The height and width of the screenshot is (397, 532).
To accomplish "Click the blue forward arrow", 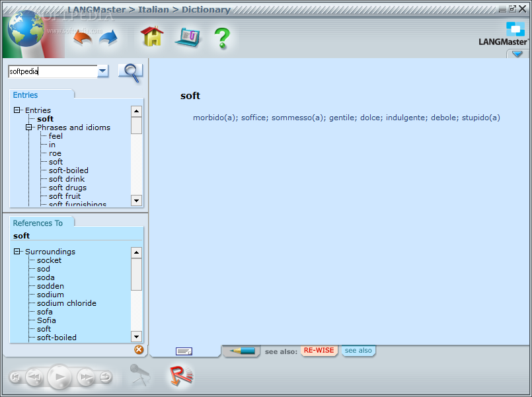I will 108,38.
